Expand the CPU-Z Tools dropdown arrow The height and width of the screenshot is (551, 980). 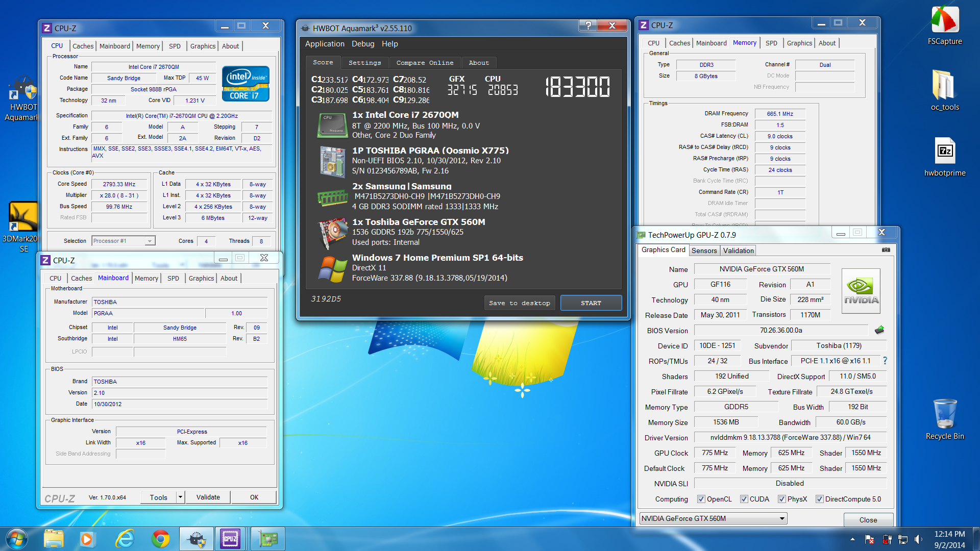click(180, 497)
